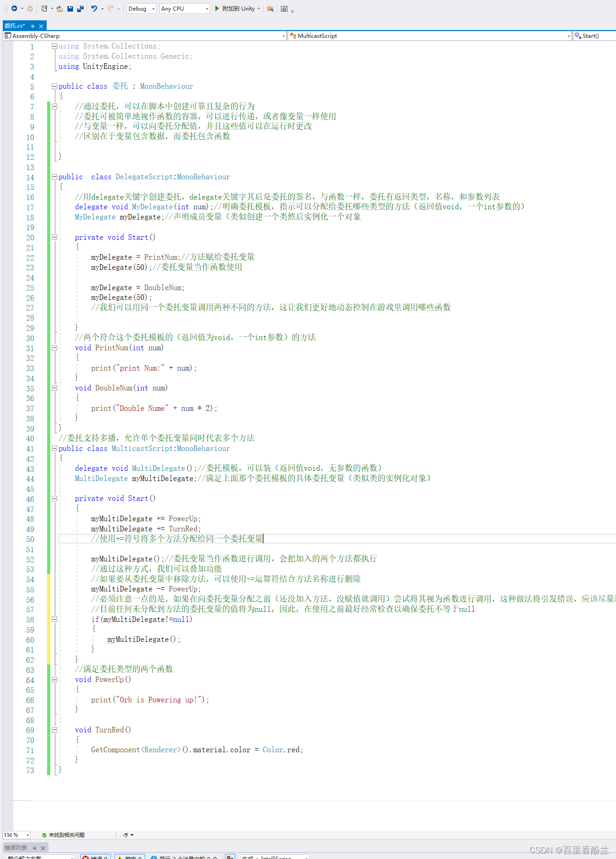The height and width of the screenshot is (859, 616).
Task: Click the Open File folder icon
Action: [60, 8]
